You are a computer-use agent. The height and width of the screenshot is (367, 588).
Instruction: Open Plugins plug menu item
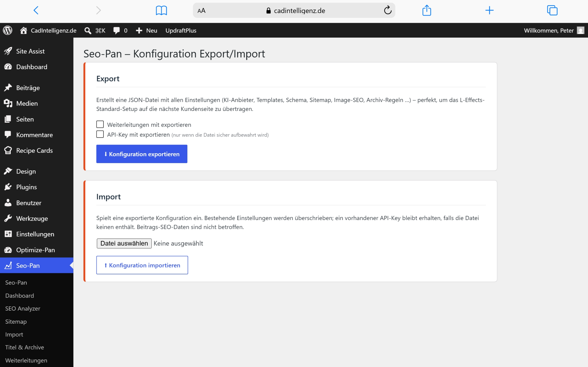(x=37, y=187)
